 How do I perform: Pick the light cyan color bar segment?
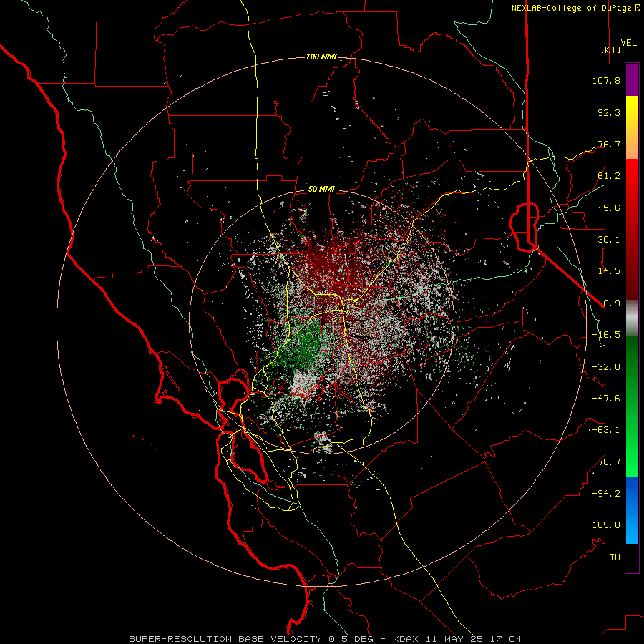click(x=632, y=534)
